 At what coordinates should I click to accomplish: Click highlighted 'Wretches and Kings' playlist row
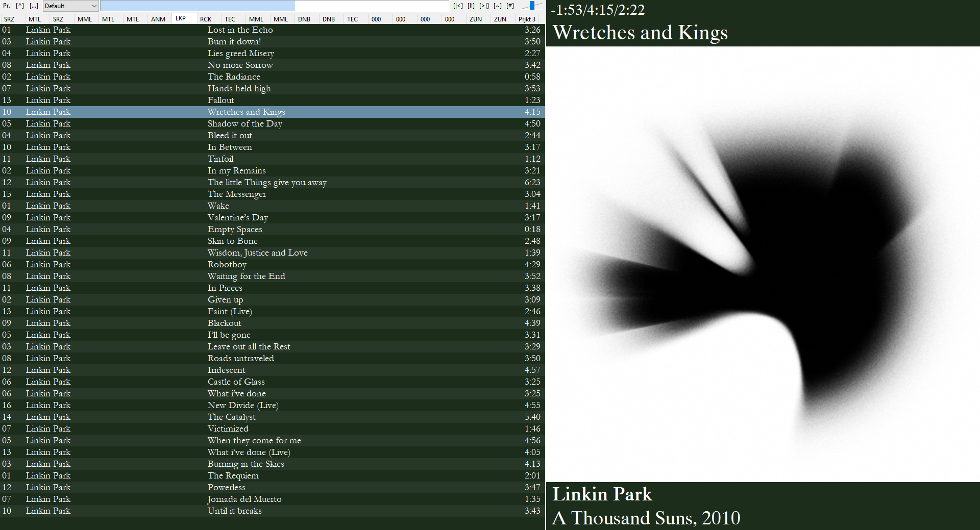tap(273, 112)
